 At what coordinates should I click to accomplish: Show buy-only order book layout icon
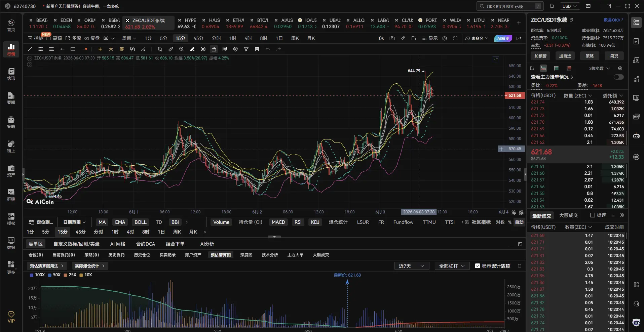(556, 68)
